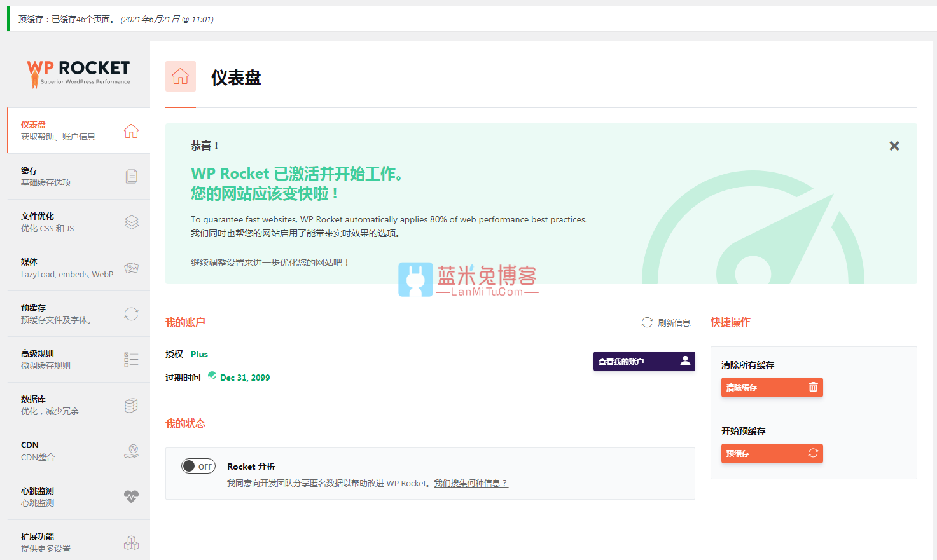Open 心跳监测 sidebar menu item
Image resolution: width=937 pixels, height=560 pixels.
click(x=79, y=497)
